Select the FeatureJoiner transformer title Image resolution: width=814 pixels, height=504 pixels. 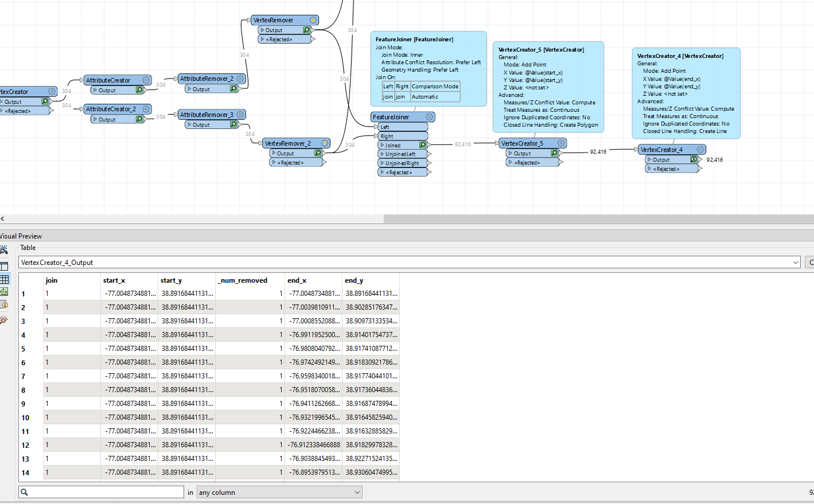tap(391, 117)
